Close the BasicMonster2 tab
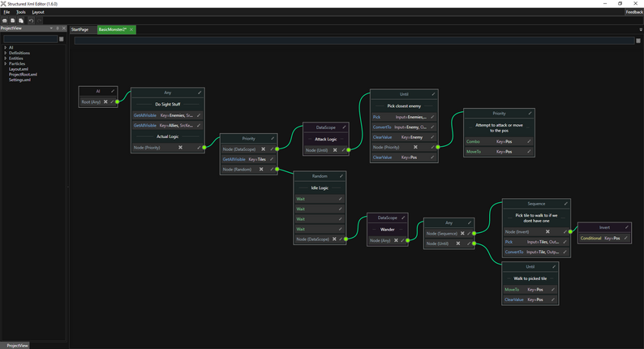Screen dimensions: 644x349 click(x=131, y=29)
